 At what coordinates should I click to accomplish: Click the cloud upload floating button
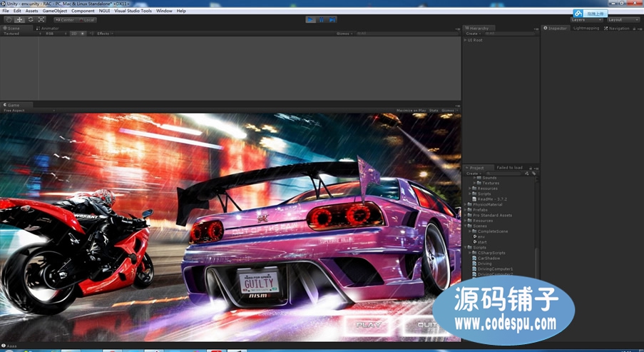point(591,14)
